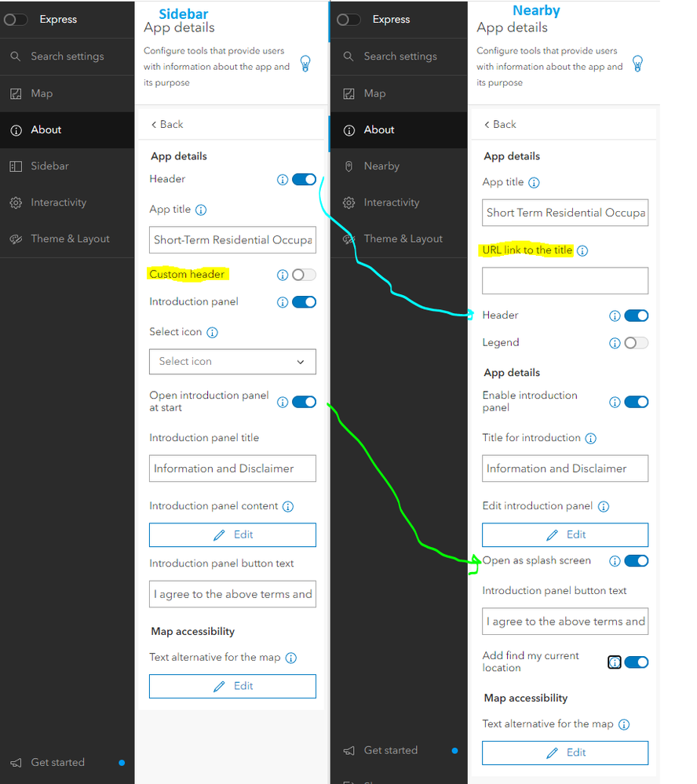The image size is (697, 784).
Task: Click the lightbulb tip icon in Sidebar panel
Action: coord(305,64)
